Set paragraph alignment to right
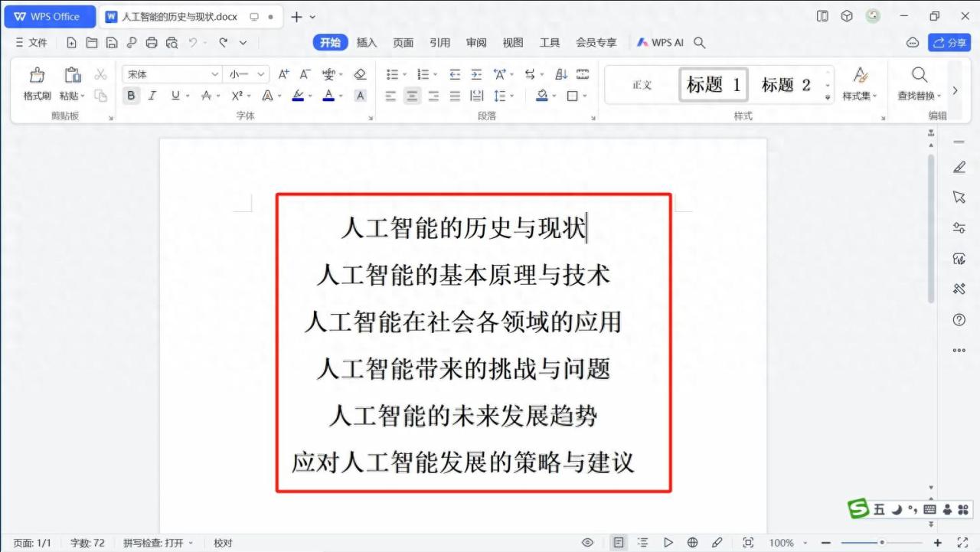The image size is (980, 552). coord(433,96)
